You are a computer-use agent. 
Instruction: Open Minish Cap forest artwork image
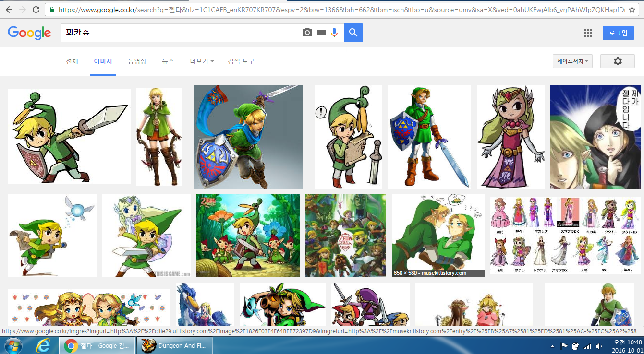click(x=248, y=236)
